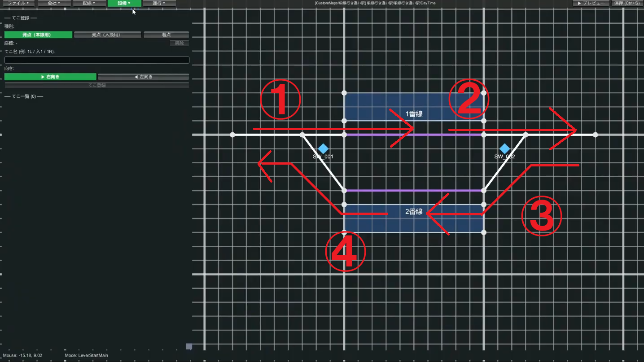Open the 会社 dropdown menu
Image resolution: width=644 pixels, height=362 pixels.
(54, 3)
